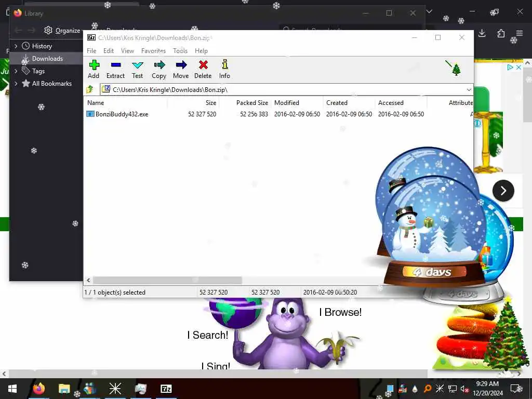
Task: Expand All Bookmarks in Library
Action: click(x=16, y=84)
